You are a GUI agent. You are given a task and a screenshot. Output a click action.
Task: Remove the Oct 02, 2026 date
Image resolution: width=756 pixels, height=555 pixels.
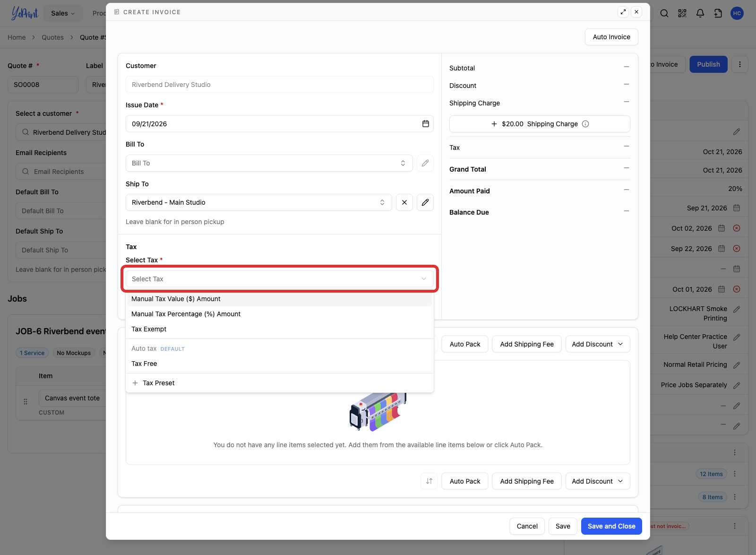pyautogui.click(x=737, y=228)
